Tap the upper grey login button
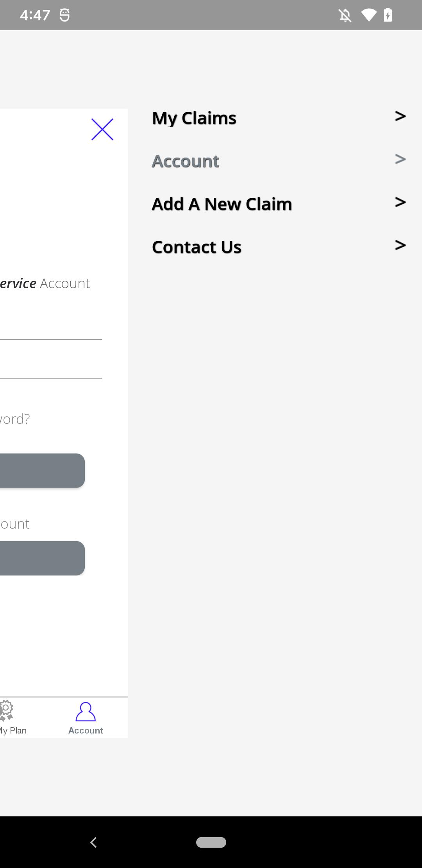422x868 pixels. [42, 471]
